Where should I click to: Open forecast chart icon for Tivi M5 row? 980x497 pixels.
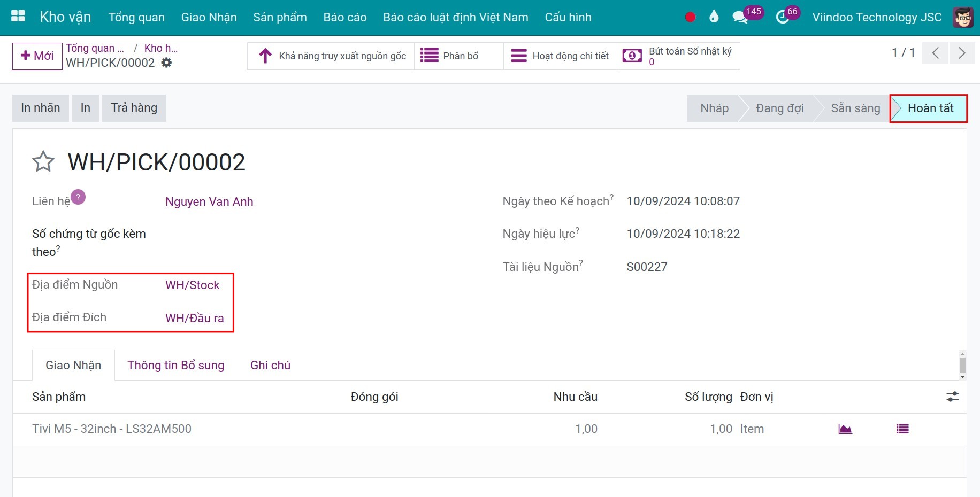point(845,429)
